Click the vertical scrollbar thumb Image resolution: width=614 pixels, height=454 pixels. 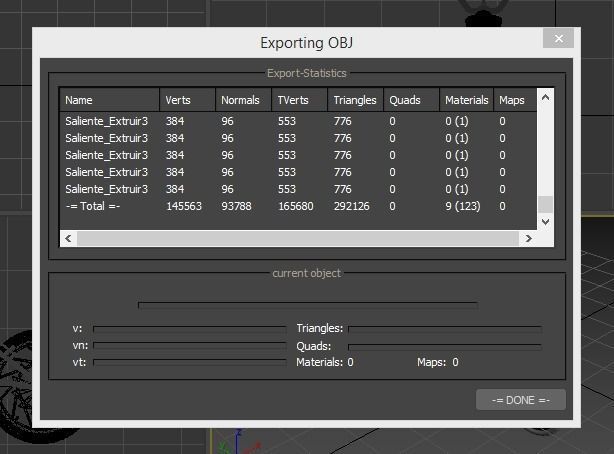[545, 204]
